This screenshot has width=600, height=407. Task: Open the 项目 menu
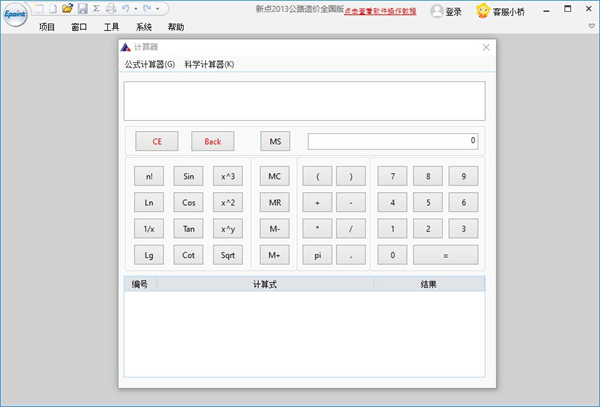pyautogui.click(x=47, y=27)
